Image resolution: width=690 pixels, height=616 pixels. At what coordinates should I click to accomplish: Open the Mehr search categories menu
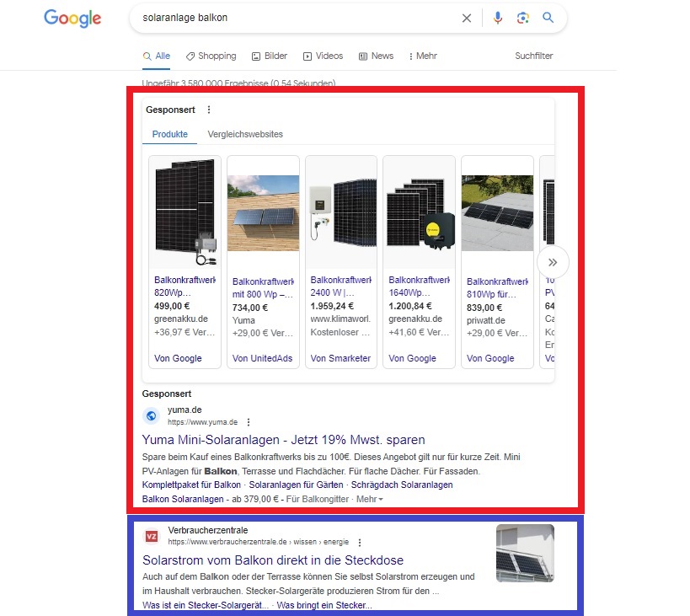coord(423,56)
